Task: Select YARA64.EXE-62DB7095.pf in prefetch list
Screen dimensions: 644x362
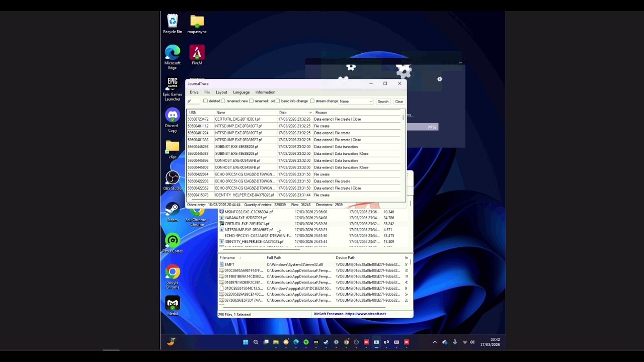Action: tap(246, 218)
